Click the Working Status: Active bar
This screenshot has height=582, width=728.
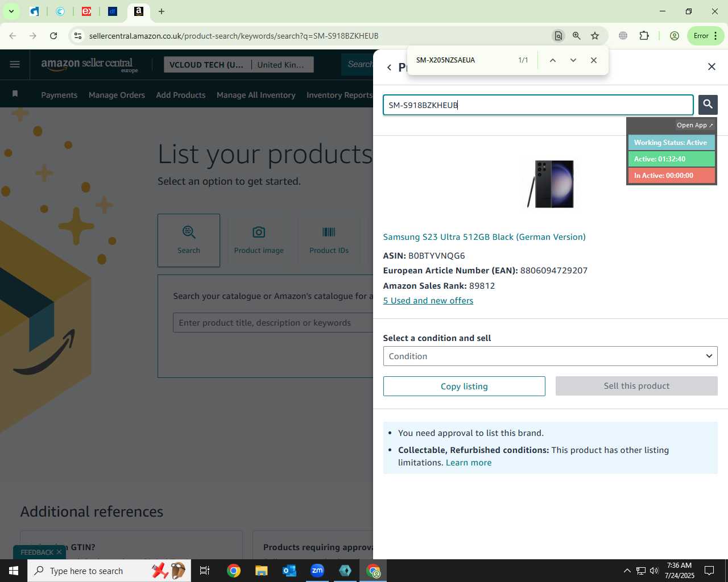(671, 143)
